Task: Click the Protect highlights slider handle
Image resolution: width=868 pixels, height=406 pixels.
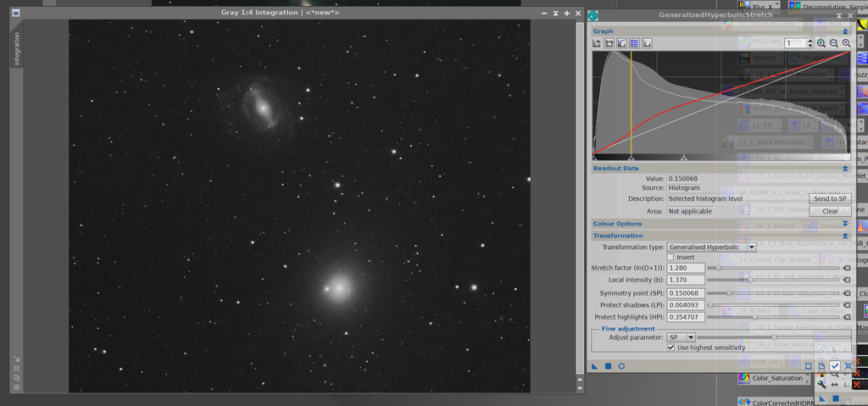Action: [x=754, y=317]
